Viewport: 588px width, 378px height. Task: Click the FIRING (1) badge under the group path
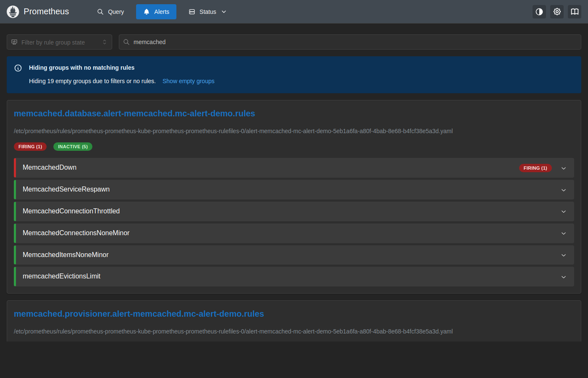point(30,147)
